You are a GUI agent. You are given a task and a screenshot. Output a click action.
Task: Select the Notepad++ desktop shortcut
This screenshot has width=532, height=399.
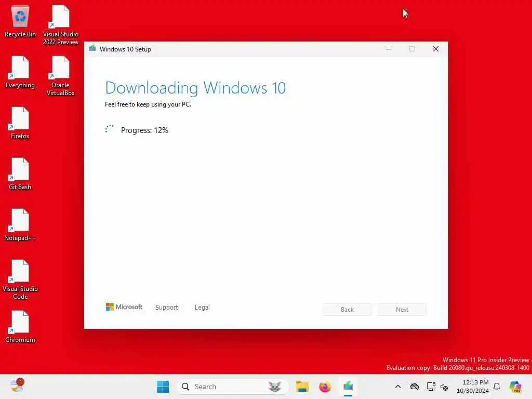coord(20,225)
